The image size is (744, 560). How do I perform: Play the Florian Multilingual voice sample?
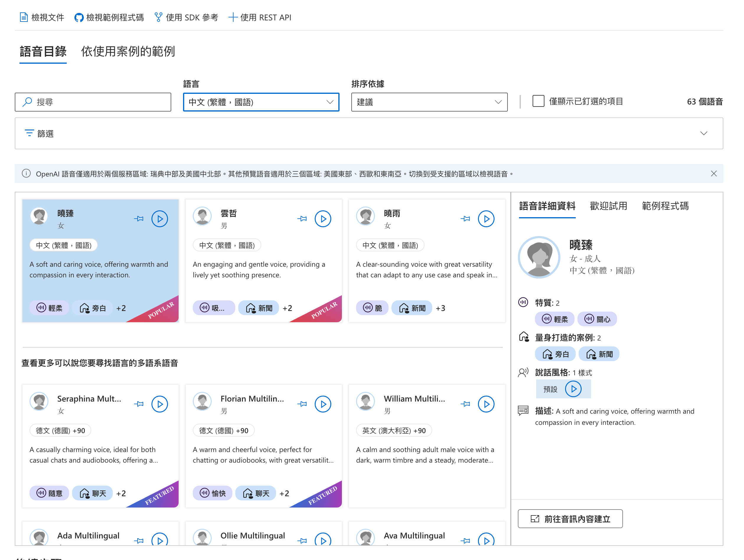coord(323,404)
